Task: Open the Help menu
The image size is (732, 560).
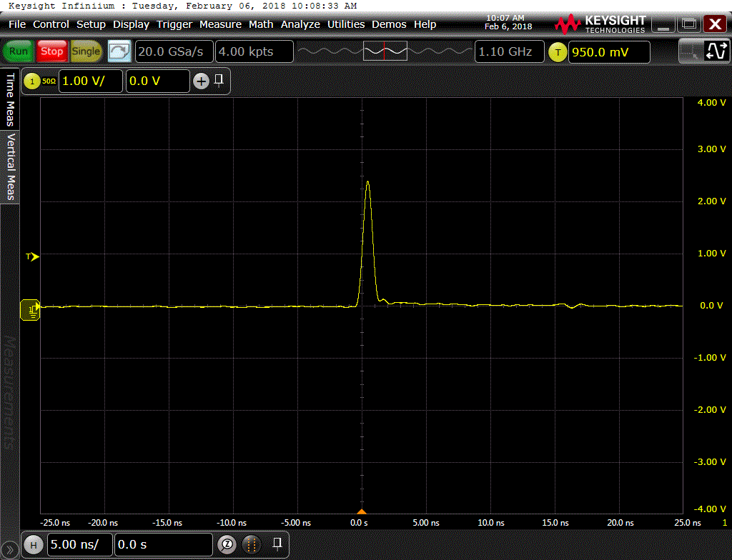Action: (x=425, y=24)
